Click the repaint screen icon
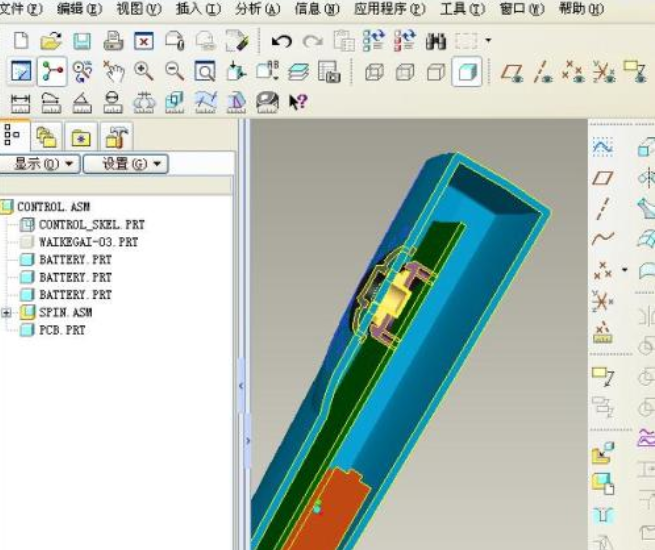This screenshot has height=550, width=655. point(20,71)
